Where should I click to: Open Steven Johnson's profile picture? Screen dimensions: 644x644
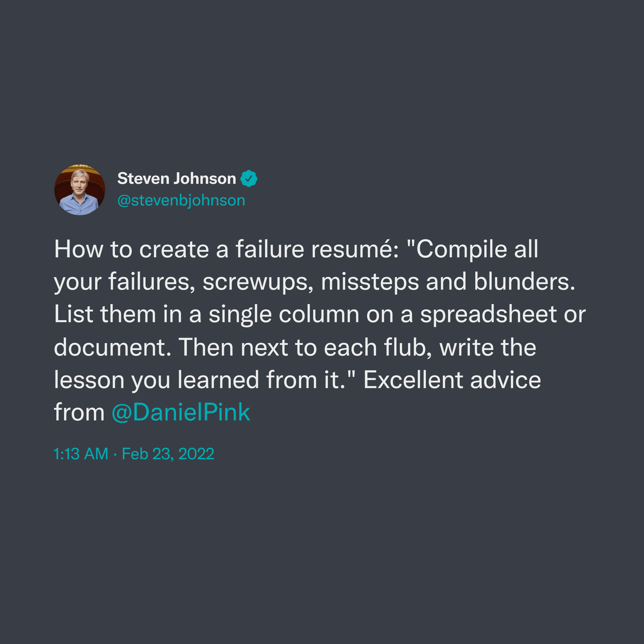(80, 190)
